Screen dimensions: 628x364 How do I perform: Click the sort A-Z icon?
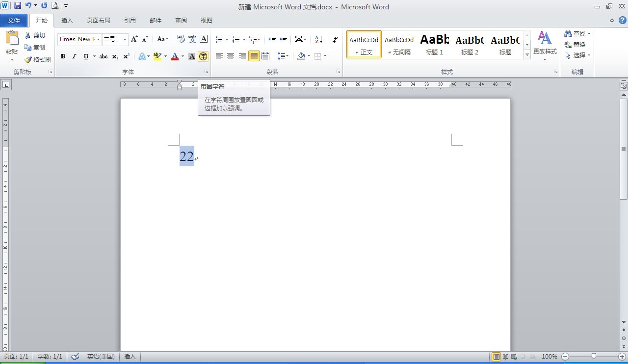click(x=319, y=39)
